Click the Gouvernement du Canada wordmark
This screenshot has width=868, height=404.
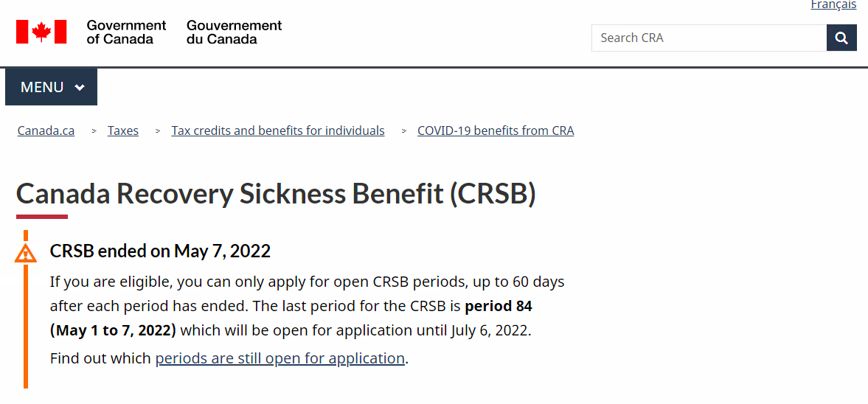click(x=235, y=32)
